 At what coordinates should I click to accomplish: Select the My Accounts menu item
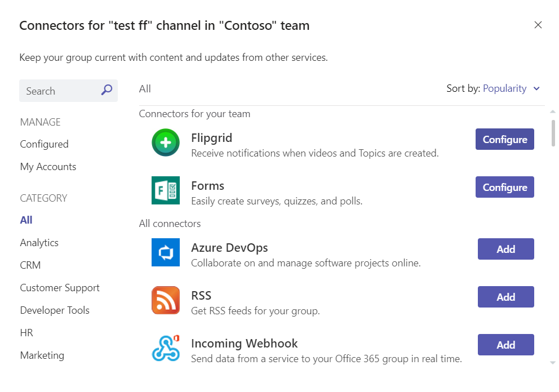(x=48, y=167)
